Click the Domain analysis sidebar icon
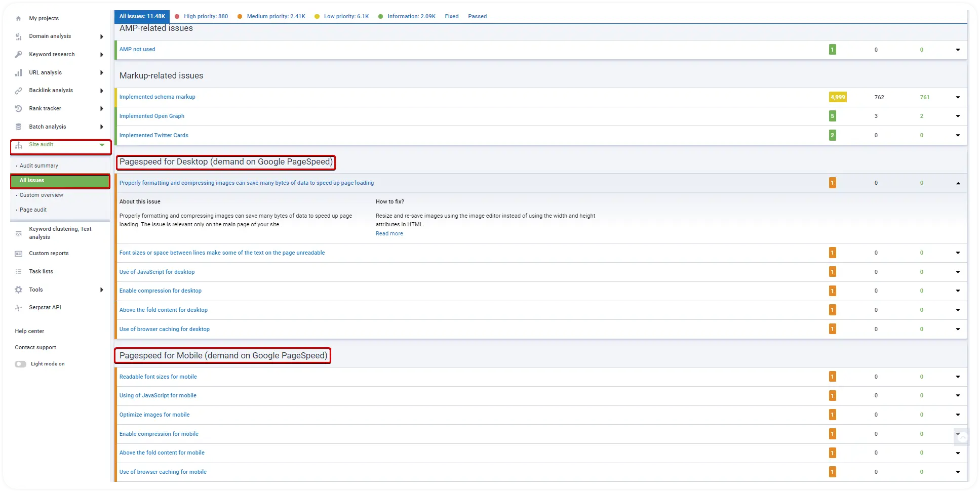The image size is (980, 492). click(x=19, y=36)
